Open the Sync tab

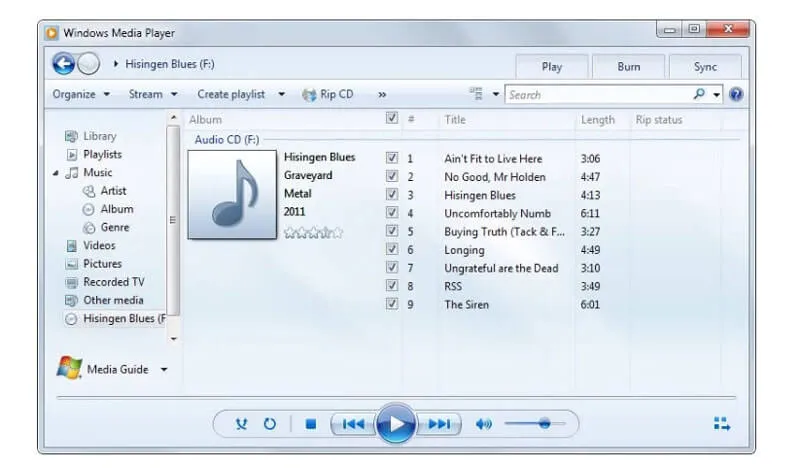[706, 67]
